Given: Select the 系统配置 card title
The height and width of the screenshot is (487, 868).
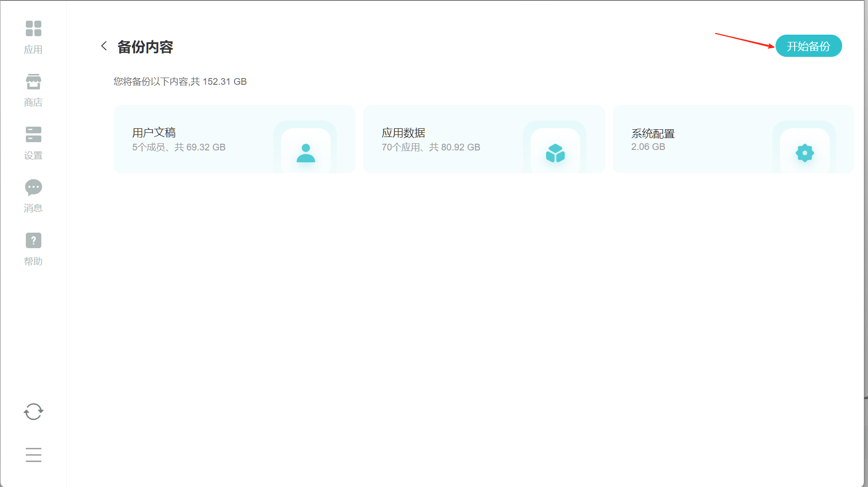Looking at the screenshot, I should click(653, 133).
